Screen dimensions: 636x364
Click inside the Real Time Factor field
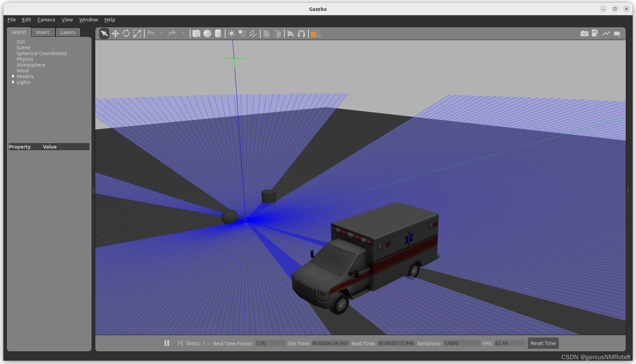point(270,343)
